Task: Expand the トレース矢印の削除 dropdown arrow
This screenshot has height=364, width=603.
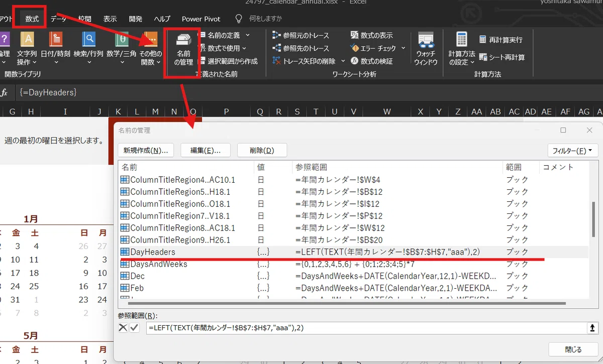Action: (343, 61)
